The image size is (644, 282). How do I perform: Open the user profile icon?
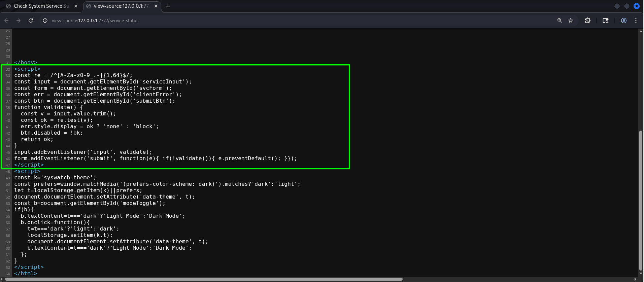(x=624, y=21)
